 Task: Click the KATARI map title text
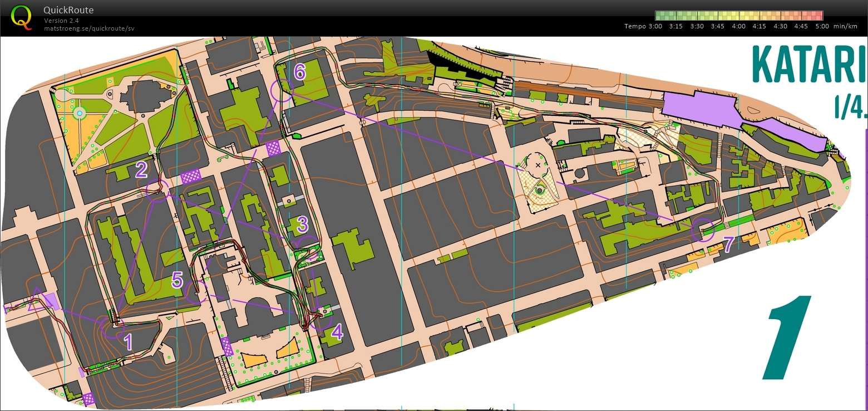[x=810, y=63]
